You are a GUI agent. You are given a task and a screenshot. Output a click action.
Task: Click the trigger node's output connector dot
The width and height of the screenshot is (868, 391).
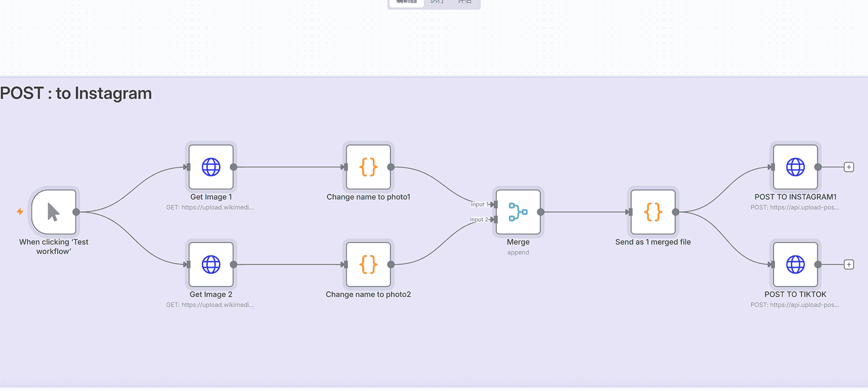coord(76,212)
